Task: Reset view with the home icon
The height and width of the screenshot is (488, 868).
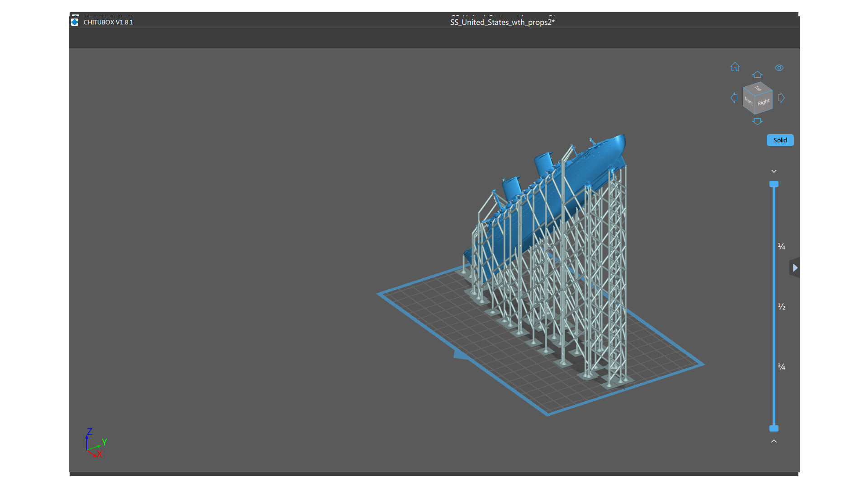Action: pos(735,67)
